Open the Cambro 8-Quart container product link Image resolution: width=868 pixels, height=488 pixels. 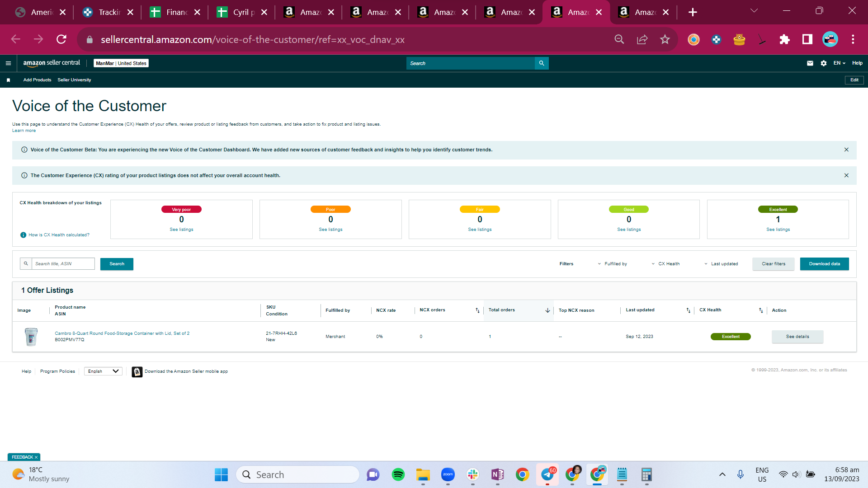[122, 333]
